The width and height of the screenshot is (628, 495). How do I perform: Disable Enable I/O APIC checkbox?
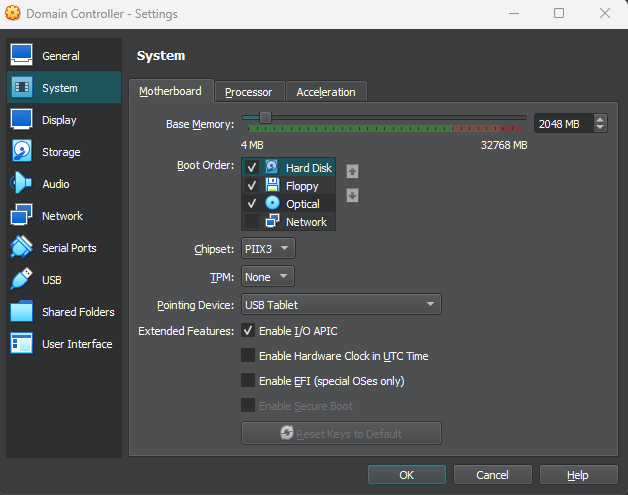pyautogui.click(x=248, y=331)
